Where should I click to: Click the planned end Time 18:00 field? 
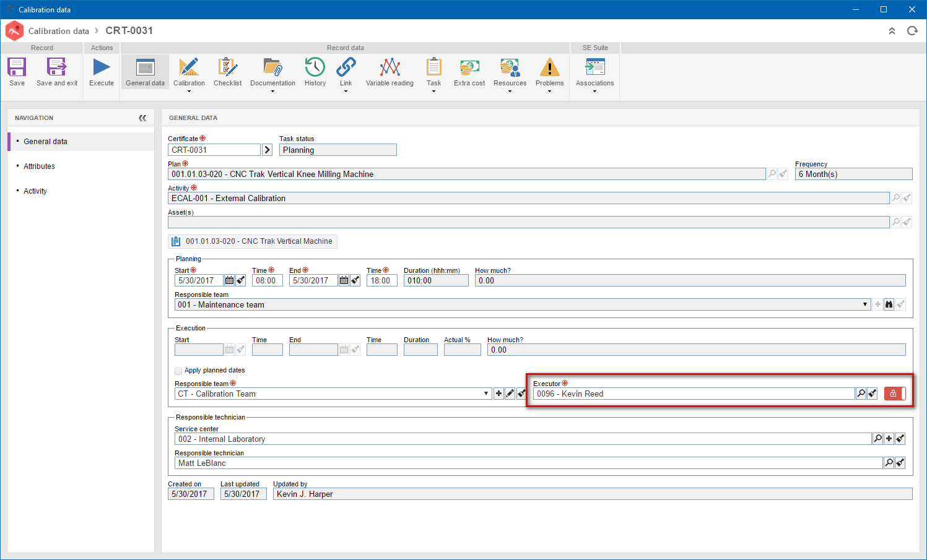tap(382, 280)
